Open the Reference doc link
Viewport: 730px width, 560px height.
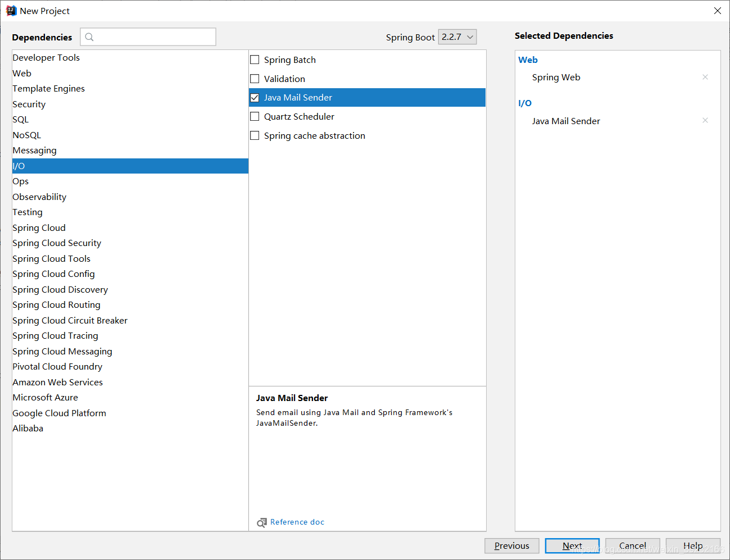point(297,522)
